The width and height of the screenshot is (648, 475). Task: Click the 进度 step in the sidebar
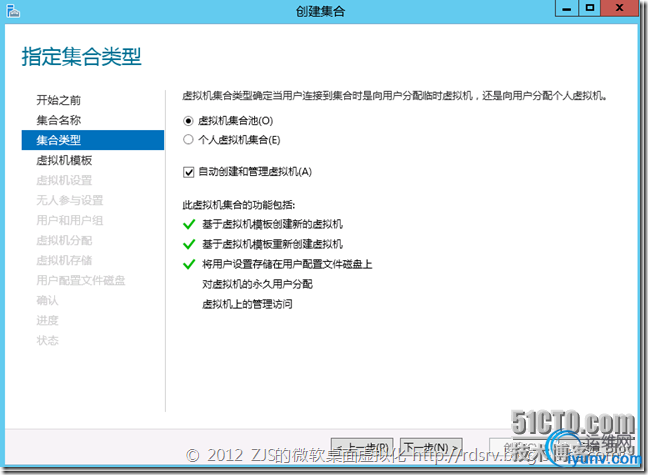coord(48,321)
